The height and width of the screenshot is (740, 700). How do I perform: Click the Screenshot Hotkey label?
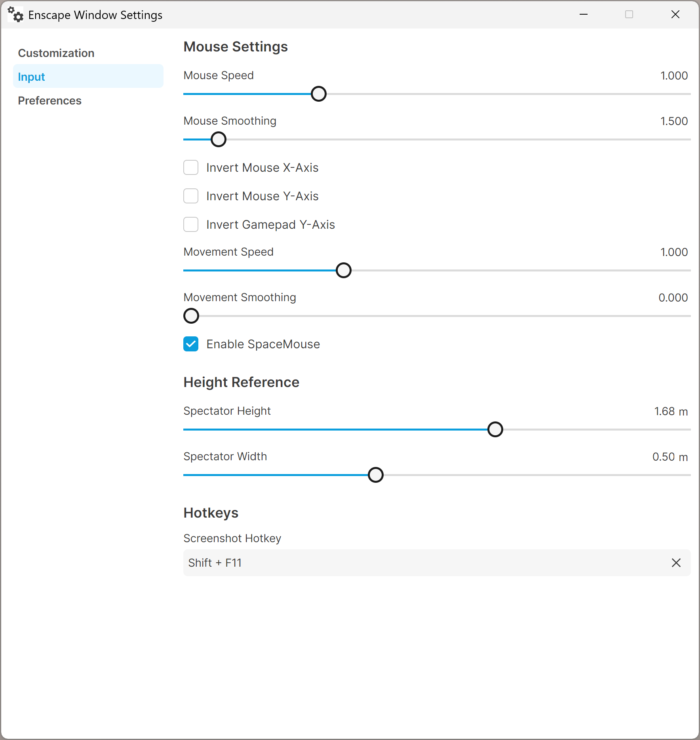click(x=232, y=539)
